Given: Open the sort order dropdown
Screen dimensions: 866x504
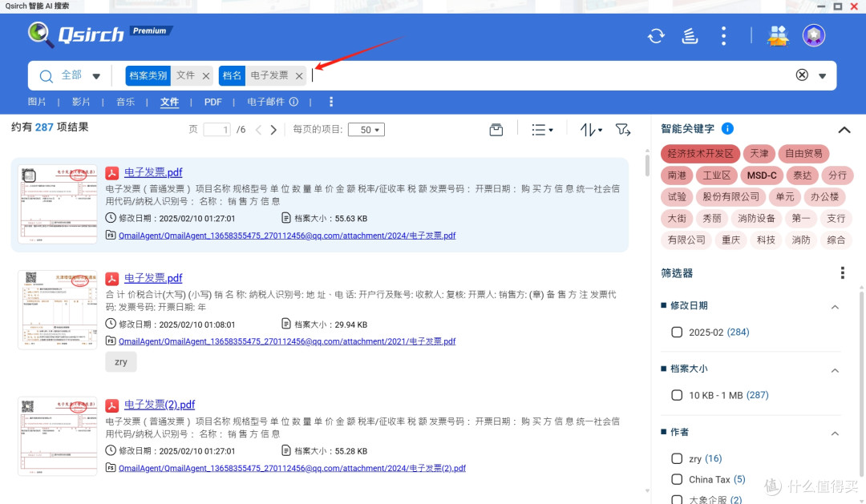Looking at the screenshot, I should 591,130.
